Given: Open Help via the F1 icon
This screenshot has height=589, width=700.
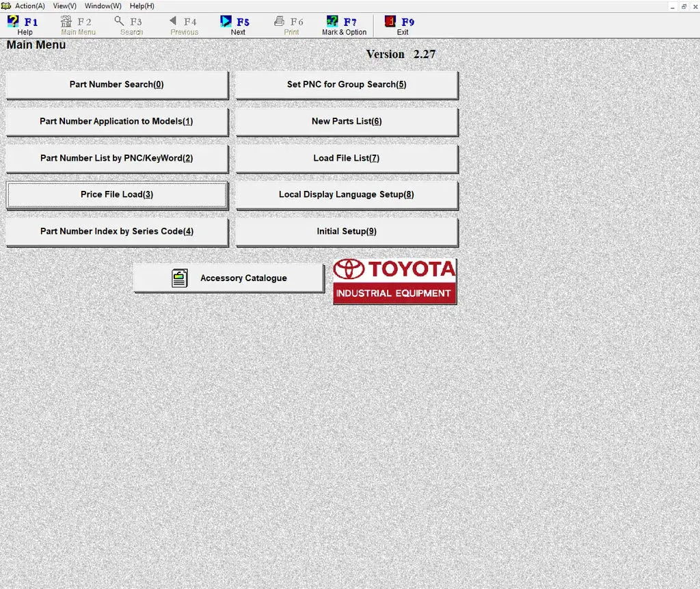Looking at the screenshot, I should [x=14, y=22].
